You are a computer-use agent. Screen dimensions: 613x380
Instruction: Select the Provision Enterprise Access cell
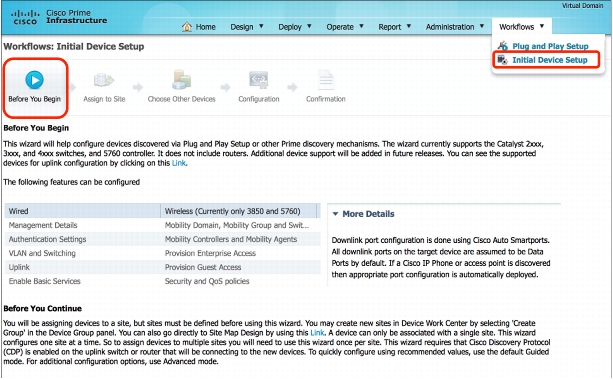pos(240,253)
